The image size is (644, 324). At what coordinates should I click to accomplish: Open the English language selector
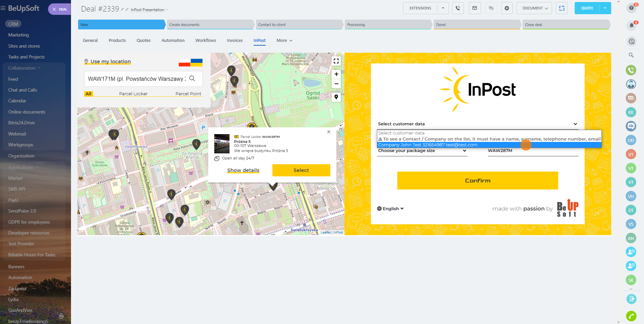tap(390, 208)
